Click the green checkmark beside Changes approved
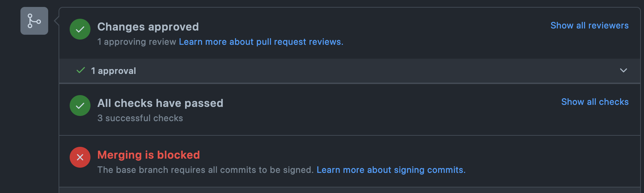Image resolution: width=644 pixels, height=193 pixels. (80, 29)
